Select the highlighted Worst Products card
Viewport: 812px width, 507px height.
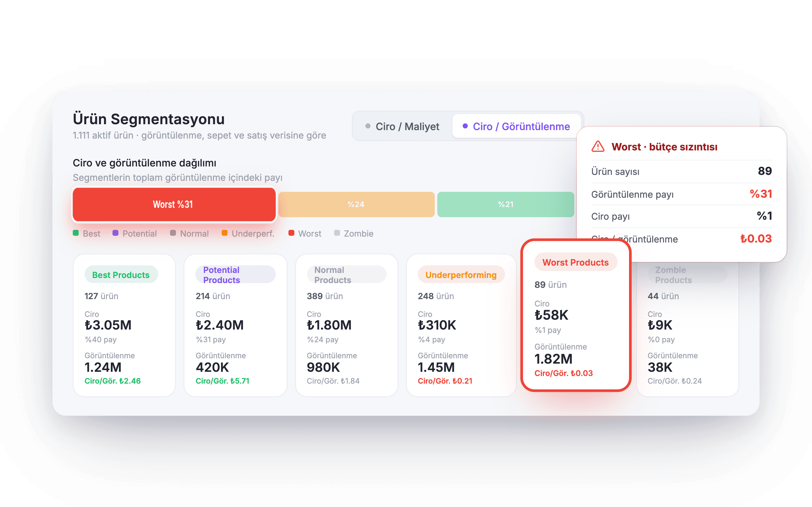[x=576, y=315]
